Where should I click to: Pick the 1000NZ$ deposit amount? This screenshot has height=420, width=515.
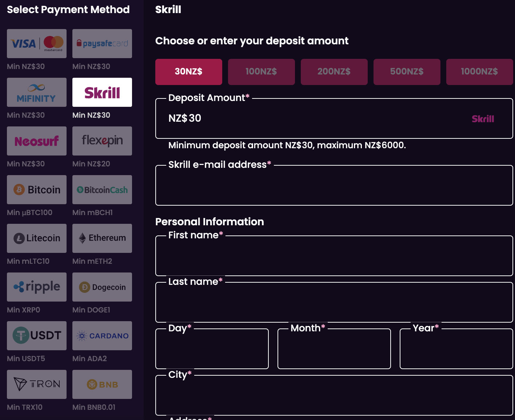coord(480,72)
